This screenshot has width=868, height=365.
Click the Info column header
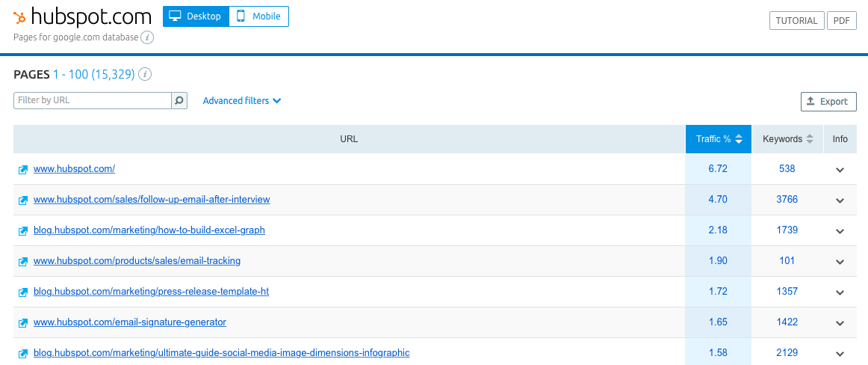point(840,139)
